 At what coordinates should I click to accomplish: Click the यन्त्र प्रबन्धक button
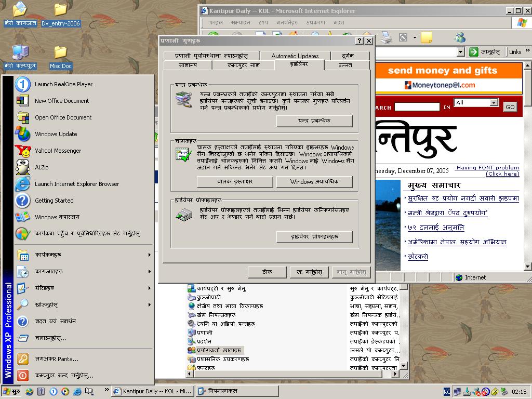tap(314, 121)
